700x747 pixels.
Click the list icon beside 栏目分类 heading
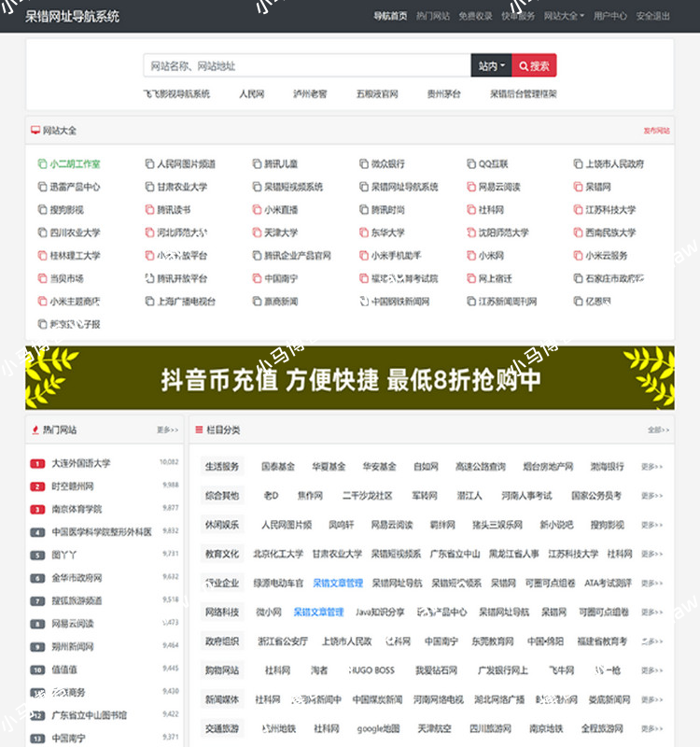[199, 430]
